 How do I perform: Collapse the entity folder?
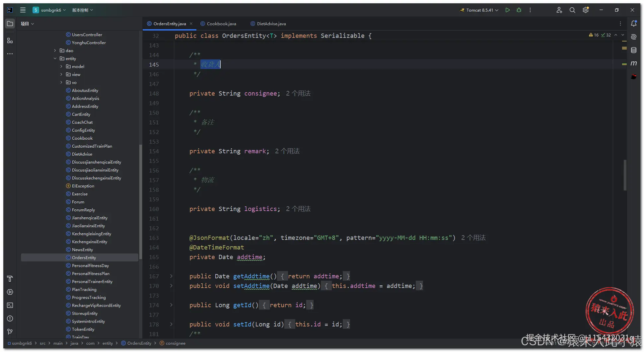coord(55,58)
